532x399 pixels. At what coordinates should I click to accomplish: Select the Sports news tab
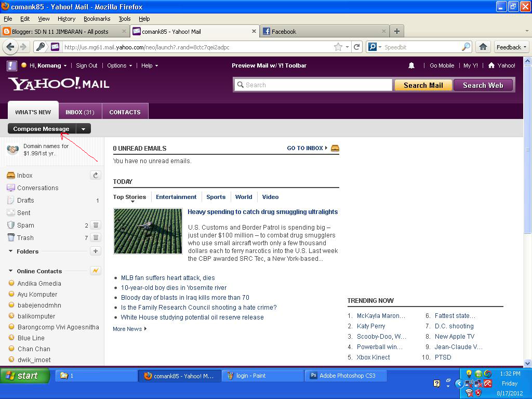pyautogui.click(x=216, y=197)
